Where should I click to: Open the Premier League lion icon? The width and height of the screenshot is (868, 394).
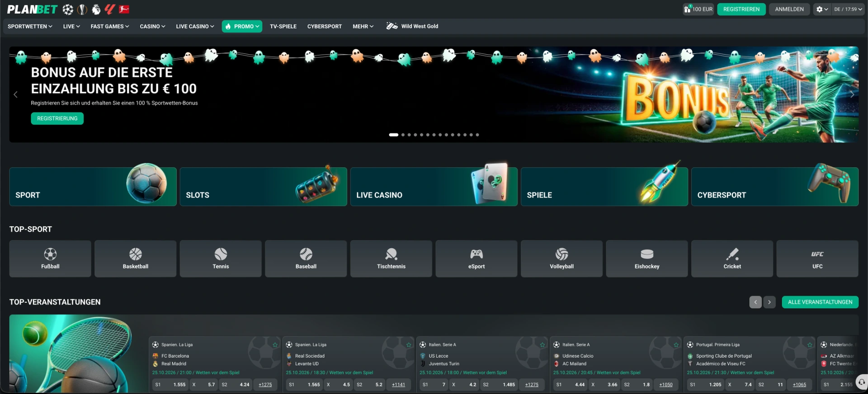[96, 9]
